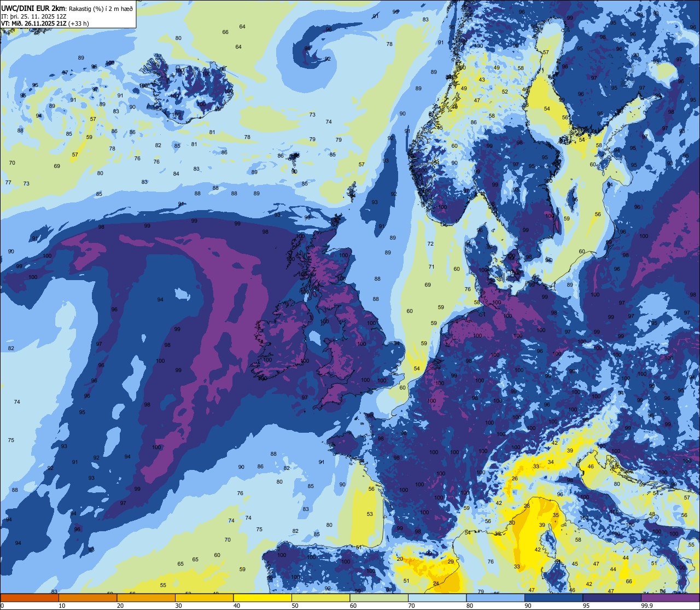Click the 30–40 golden legend swatch
The width and height of the screenshot is (700, 610).
[204, 597]
